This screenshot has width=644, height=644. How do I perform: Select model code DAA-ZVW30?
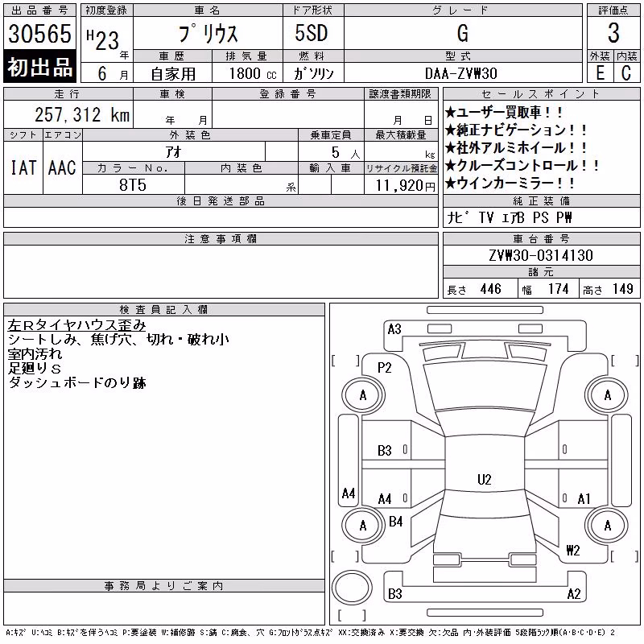(x=460, y=73)
